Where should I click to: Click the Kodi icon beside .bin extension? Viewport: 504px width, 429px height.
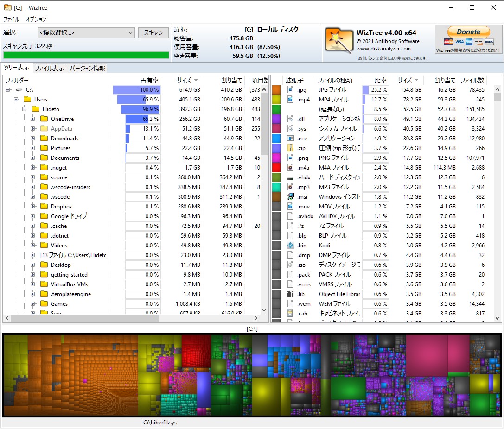[290, 245]
